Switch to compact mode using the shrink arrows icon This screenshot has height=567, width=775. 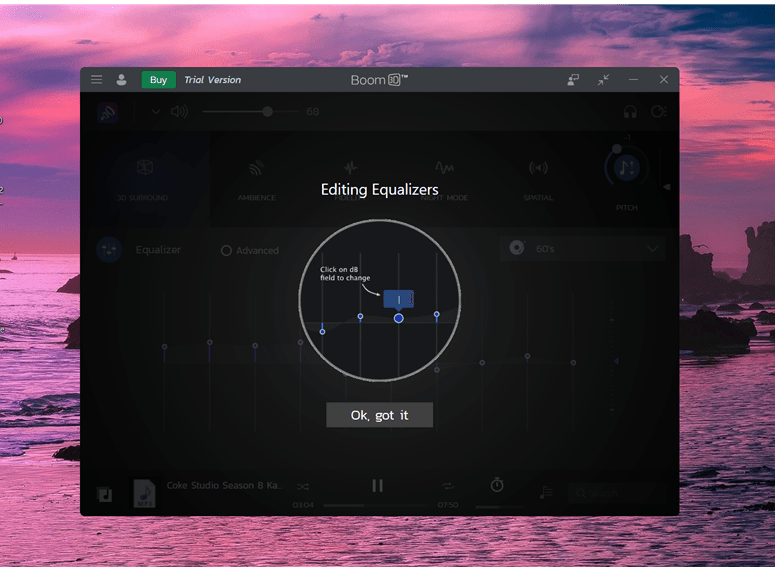(x=603, y=80)
